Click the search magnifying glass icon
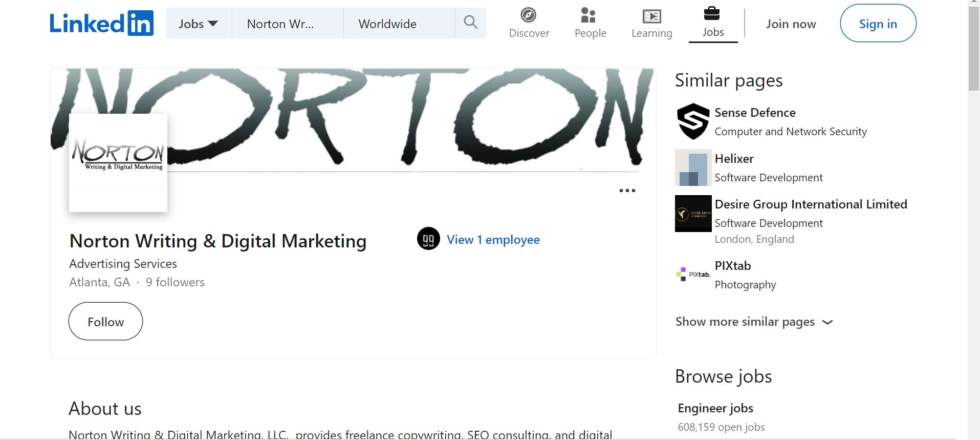The height and width of the screenshot is (440, 980). (x=470, y=23)
